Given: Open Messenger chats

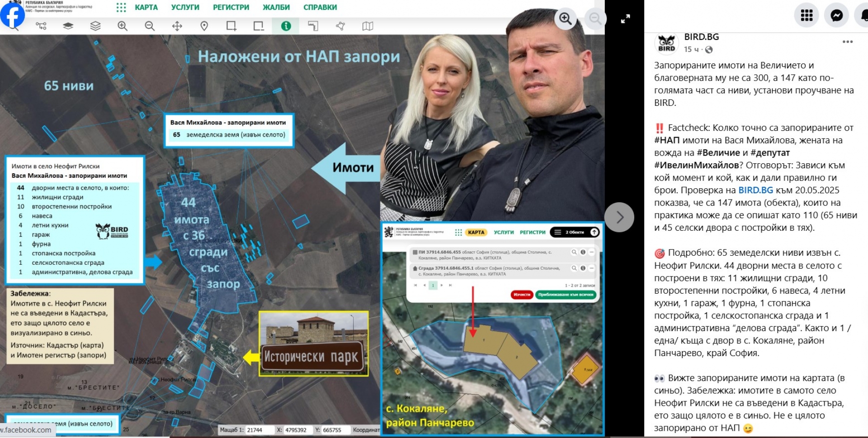Looking at the screenshot, I should coord(836,15).
